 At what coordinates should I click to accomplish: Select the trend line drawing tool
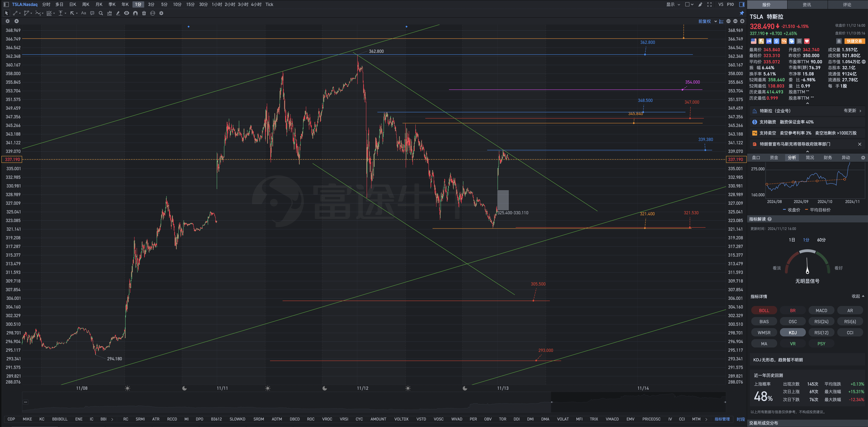pyautogui.click(x=16, y=13)
